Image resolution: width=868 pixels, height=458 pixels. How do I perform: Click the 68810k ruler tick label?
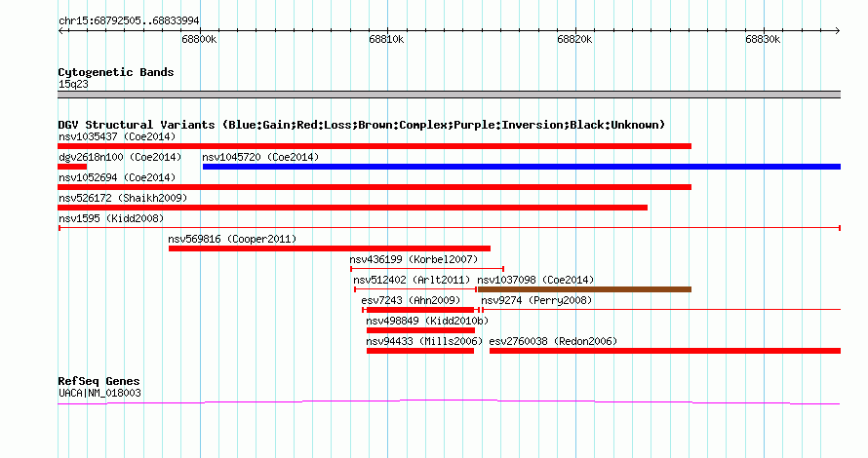click(x=386, y=39)
